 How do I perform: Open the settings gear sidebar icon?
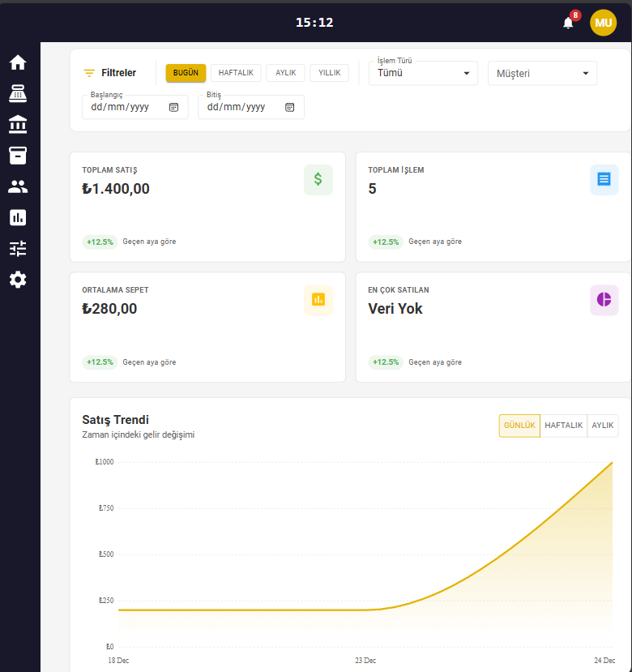point(18,280)
